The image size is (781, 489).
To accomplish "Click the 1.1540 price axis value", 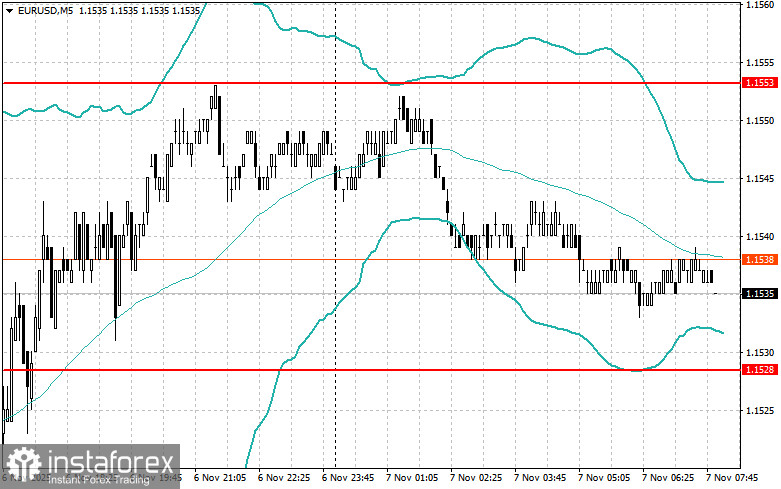I will click(x=760, y=237).
